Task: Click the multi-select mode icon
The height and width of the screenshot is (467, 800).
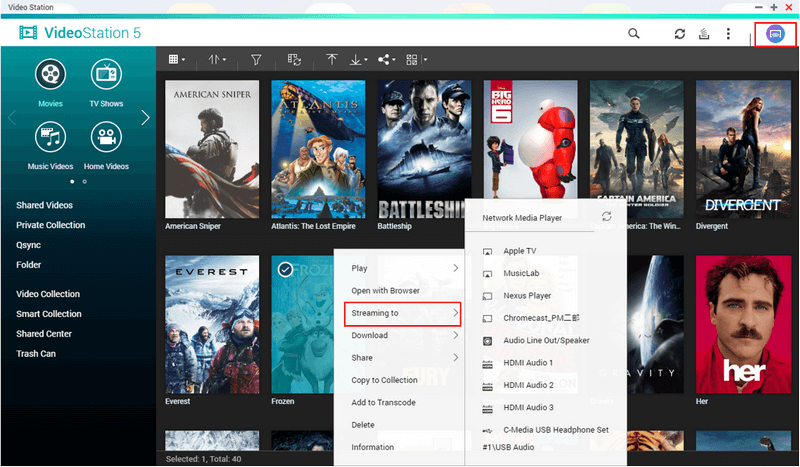Action: (294, 60)
